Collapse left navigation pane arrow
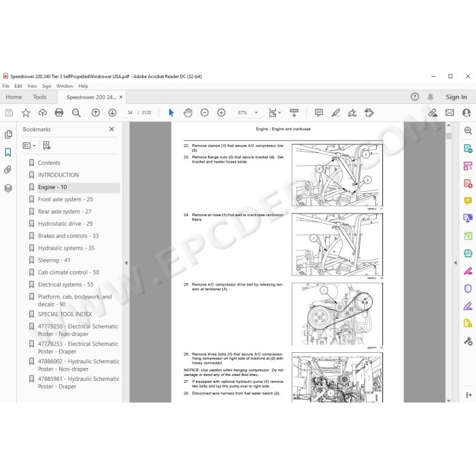 click(126, 263)
